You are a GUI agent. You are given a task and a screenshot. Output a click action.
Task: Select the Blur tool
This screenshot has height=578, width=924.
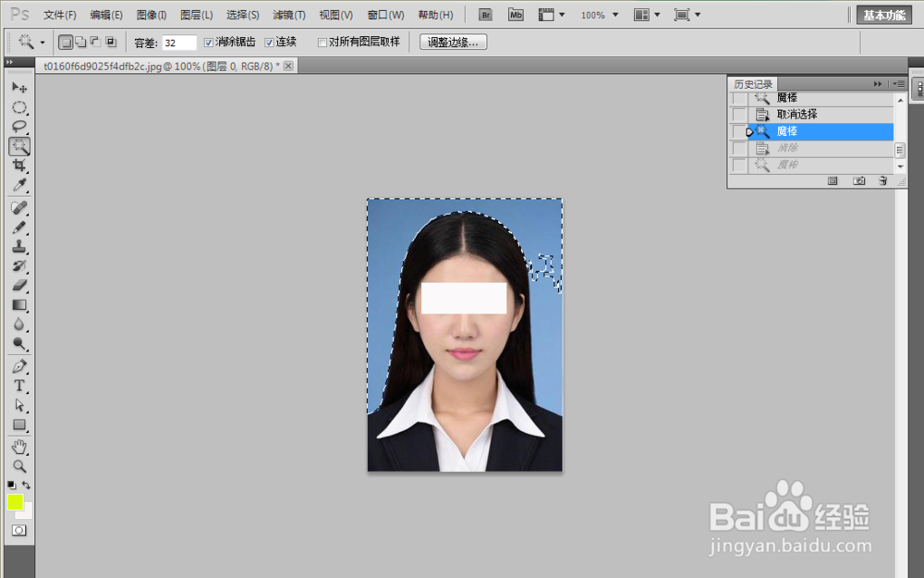point(19,325)
